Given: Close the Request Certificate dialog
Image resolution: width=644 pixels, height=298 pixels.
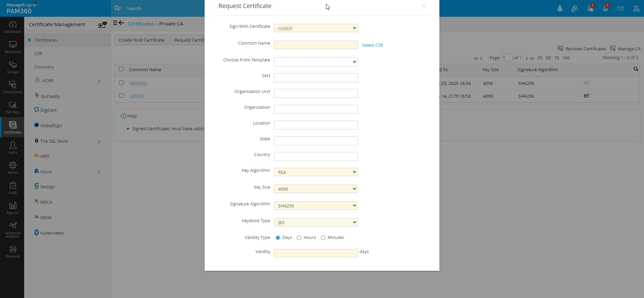Looking at the screenshot, I should click(424, 6).
